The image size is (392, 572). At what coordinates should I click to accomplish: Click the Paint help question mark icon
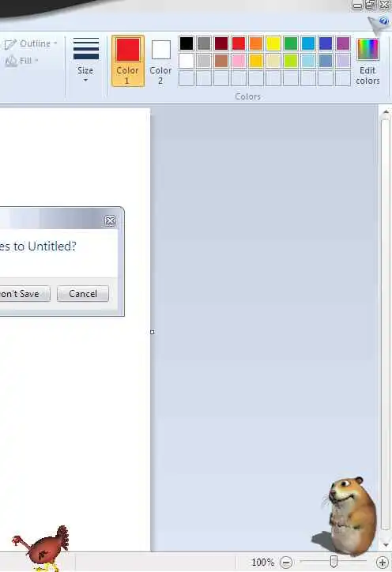383,21
